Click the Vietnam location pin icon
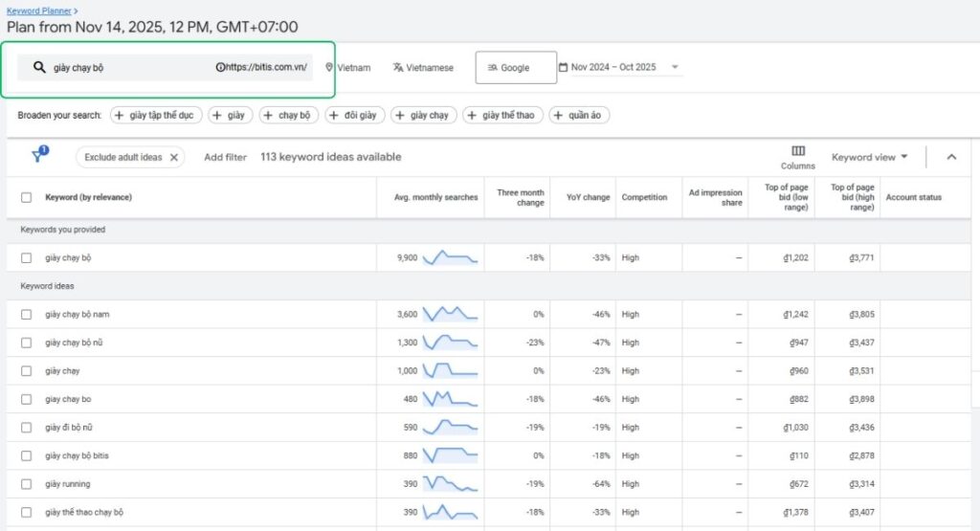980x531 pixels. coord(329,68)
